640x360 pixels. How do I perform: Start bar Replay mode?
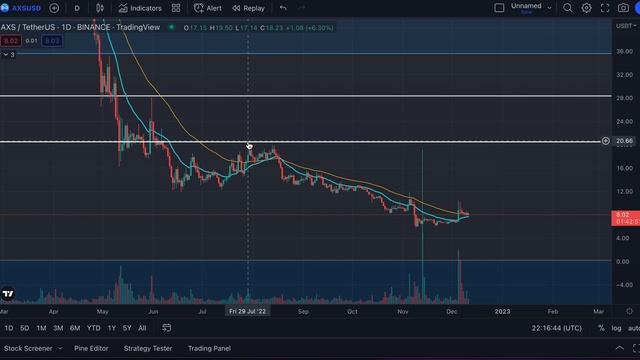point(248,8)
